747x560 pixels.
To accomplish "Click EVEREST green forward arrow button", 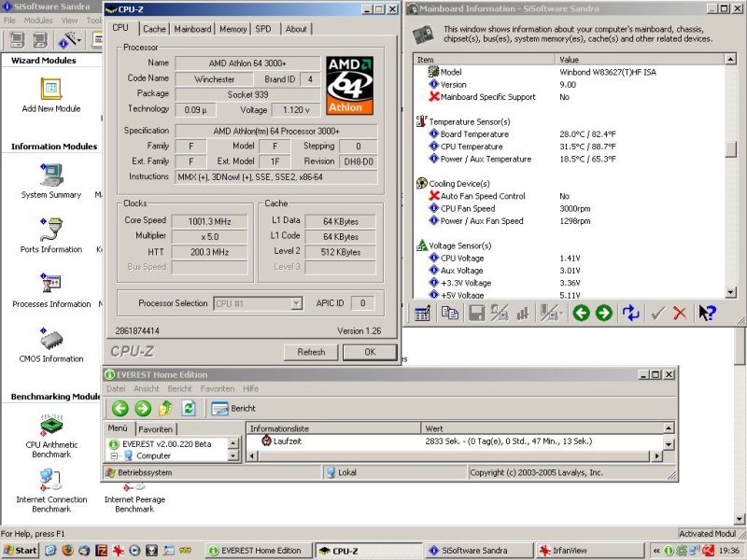I will 143,408.
